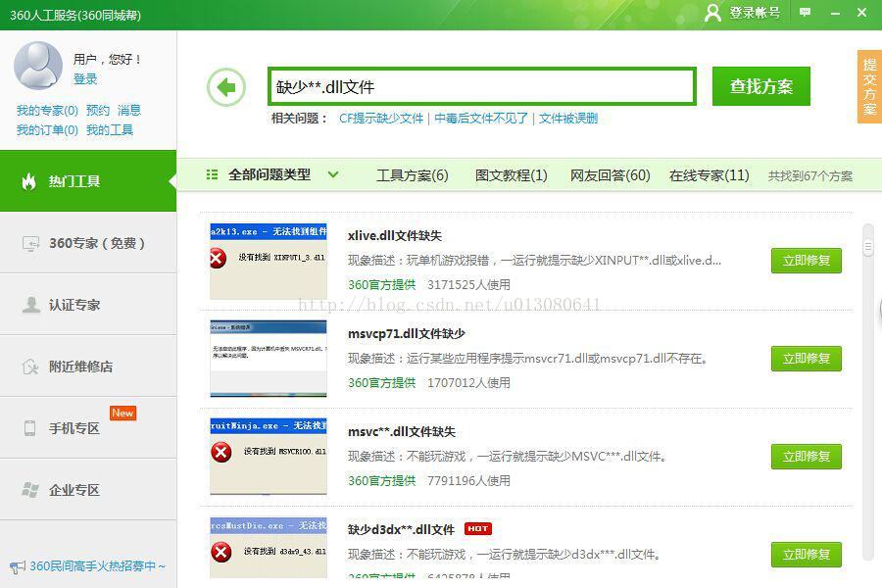The height and width of the screenshot is (588, 882).
Task: Open thumbnail for msvc**.dll文件缺失
Action: coord(269,457)
